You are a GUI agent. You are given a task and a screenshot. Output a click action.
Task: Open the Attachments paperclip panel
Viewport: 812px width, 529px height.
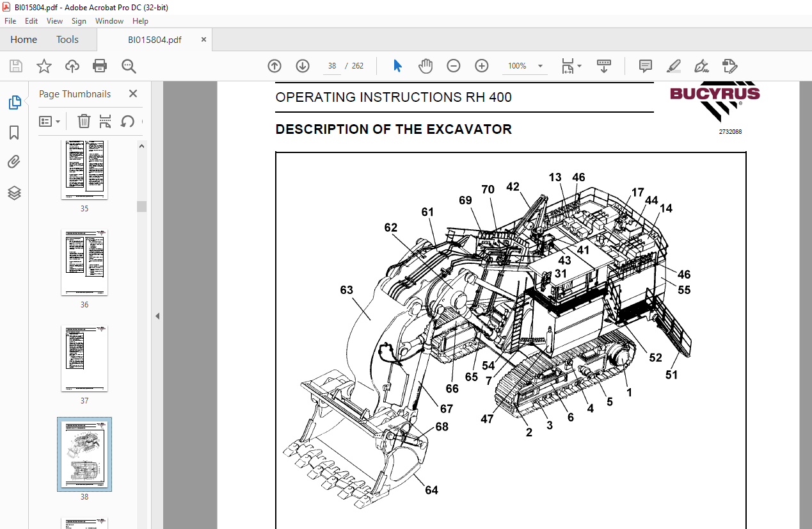[x=14, y=162]
